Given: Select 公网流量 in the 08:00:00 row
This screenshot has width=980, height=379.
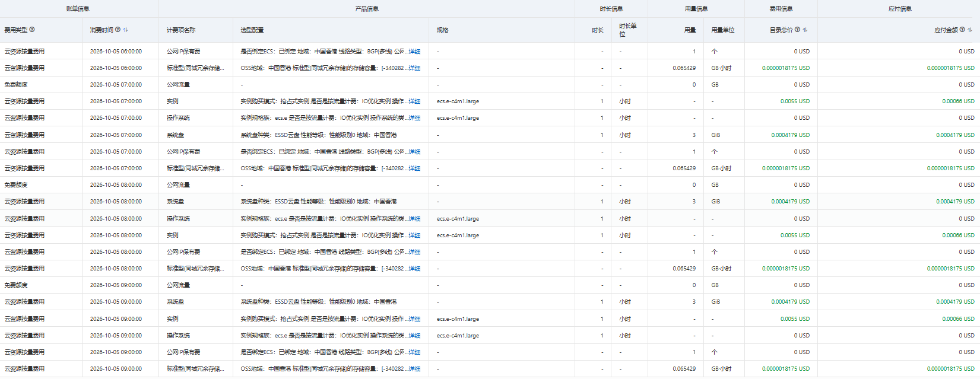Looking at the screenshot, I should point(178,185).
